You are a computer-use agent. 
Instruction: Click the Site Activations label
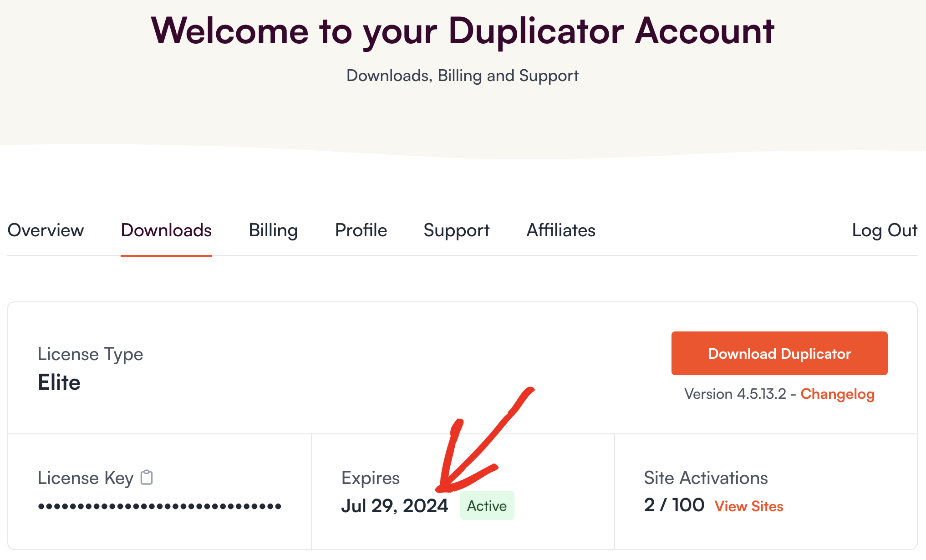tap(706, 478)
